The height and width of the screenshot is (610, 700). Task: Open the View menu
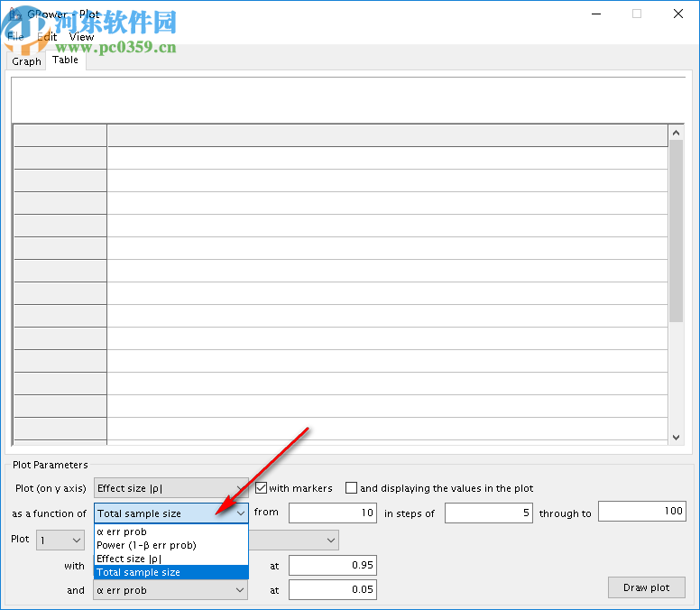tap(82, 37)
